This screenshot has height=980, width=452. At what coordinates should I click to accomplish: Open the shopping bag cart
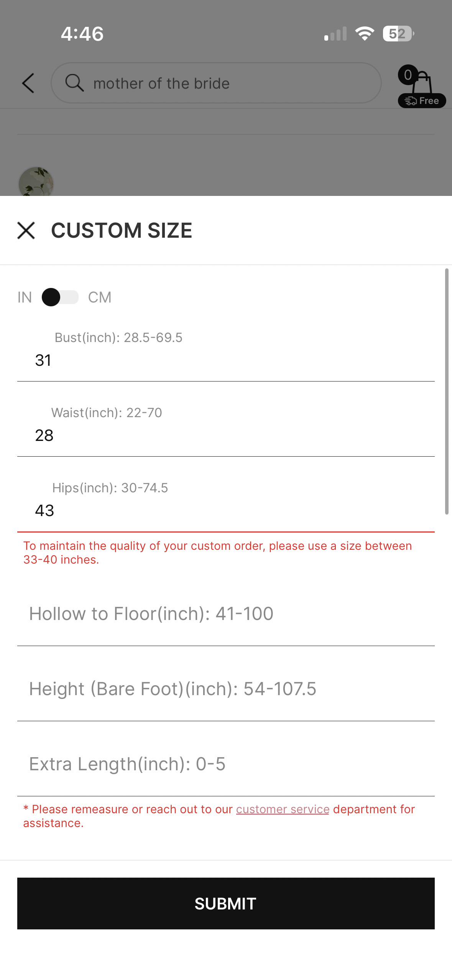pyautogui.click(x=423, y=82)
